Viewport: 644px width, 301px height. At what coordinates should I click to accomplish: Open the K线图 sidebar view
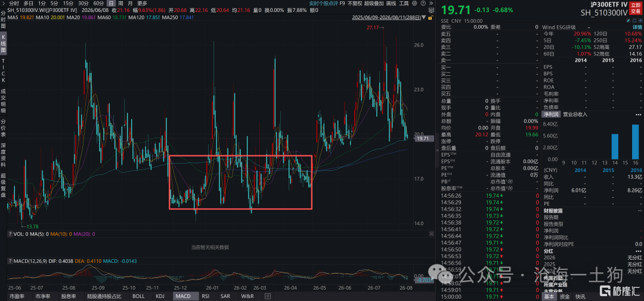pyautogui.click(x=4, y=44)
